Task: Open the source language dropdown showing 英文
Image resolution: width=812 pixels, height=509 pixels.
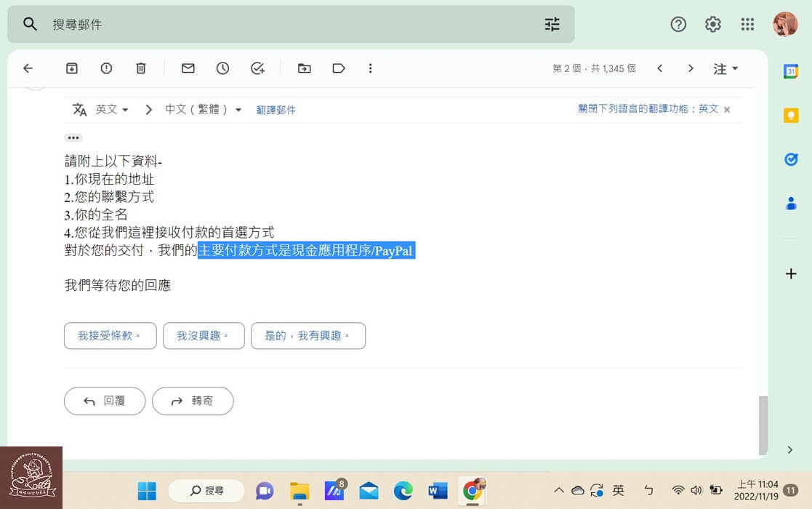Action: point(112,109)
